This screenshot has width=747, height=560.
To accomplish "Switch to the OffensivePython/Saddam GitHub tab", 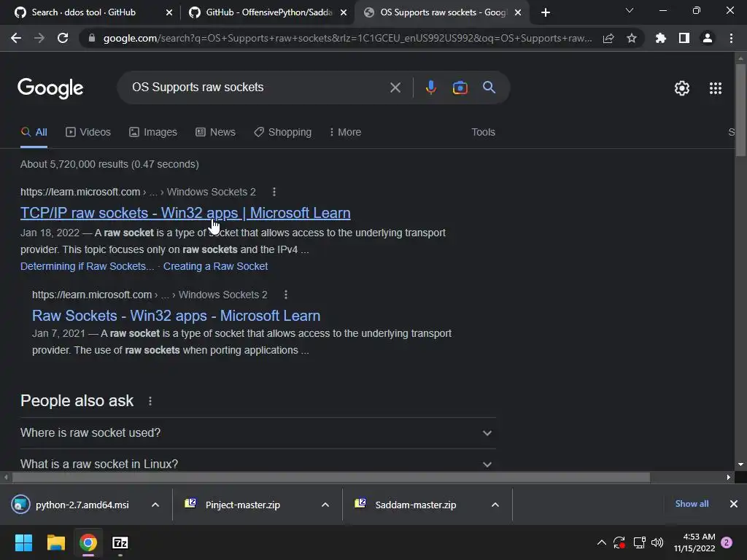I will (x=268, y=12).
